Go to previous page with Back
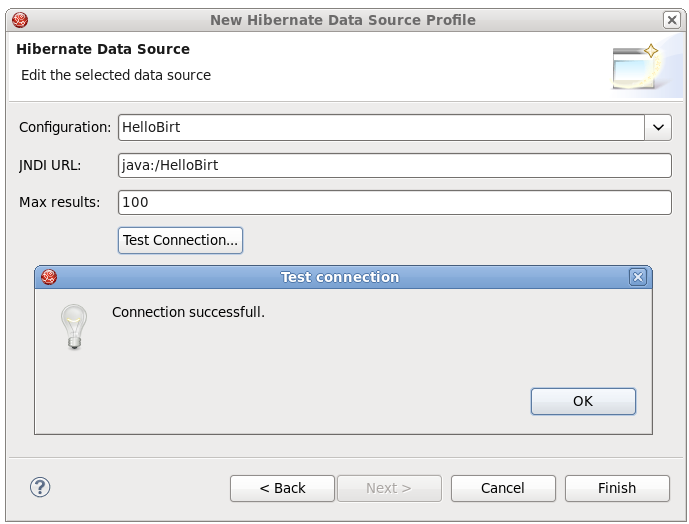Screen dimensions: 689x524 coord(282,488)
